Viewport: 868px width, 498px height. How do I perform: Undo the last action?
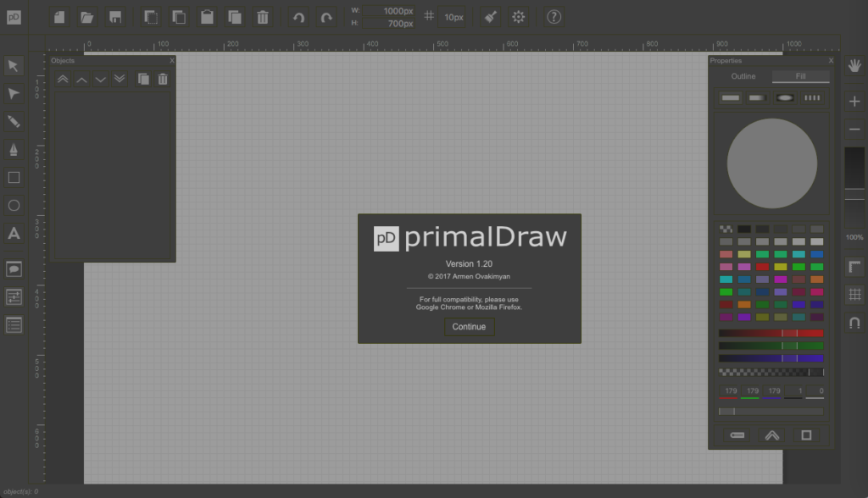(297, 16)
